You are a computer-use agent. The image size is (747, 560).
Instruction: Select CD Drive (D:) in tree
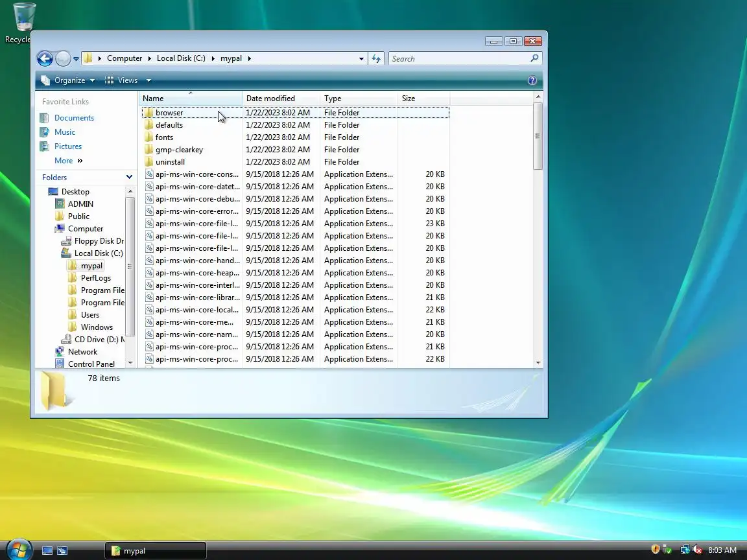pyautogui.click(x=99, y=340)
